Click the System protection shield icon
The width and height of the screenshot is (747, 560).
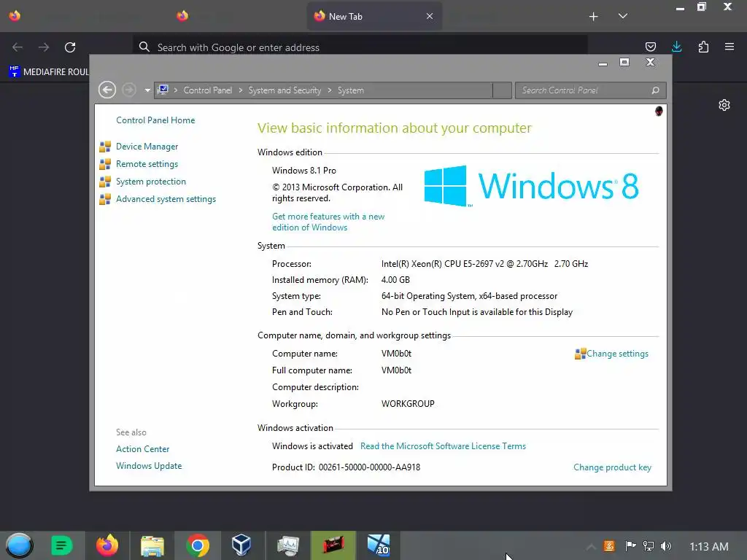pyautogui.click(x=105, y=182)
